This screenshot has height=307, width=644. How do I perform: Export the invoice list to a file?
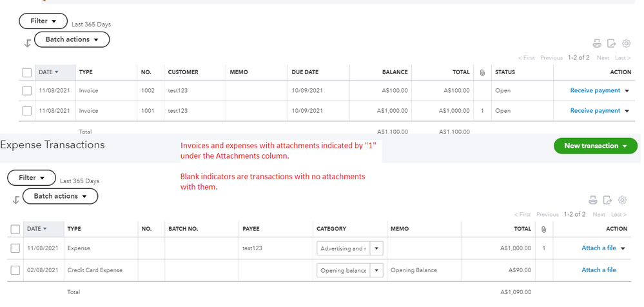click(x=611, y=43)
